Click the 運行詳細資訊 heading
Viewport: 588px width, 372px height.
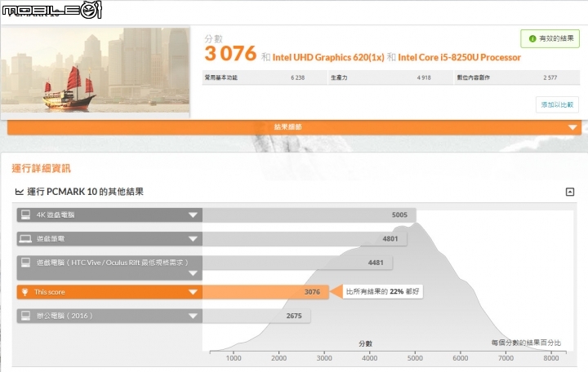click(42, 169)
